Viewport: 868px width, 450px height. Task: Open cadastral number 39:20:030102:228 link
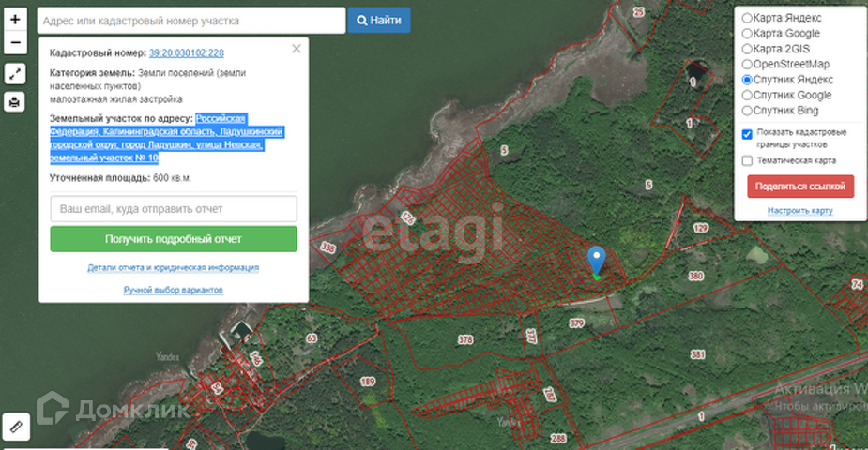point(186,53)
